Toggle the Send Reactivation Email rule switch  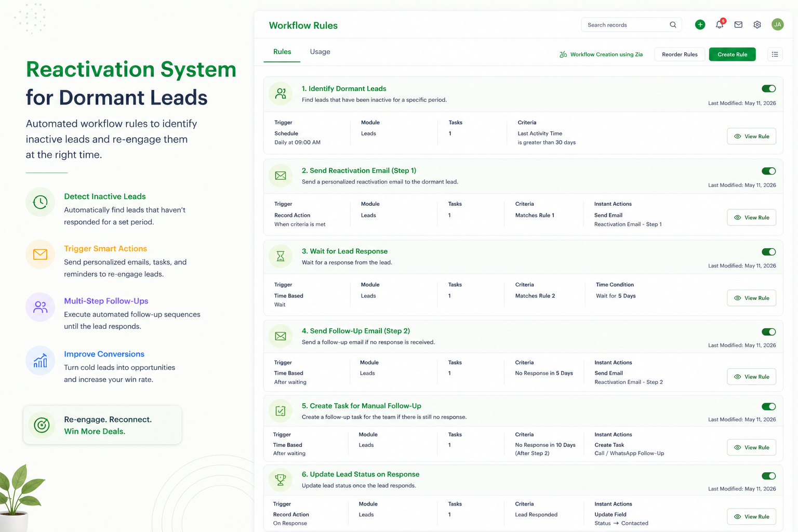tap(768, 171)
